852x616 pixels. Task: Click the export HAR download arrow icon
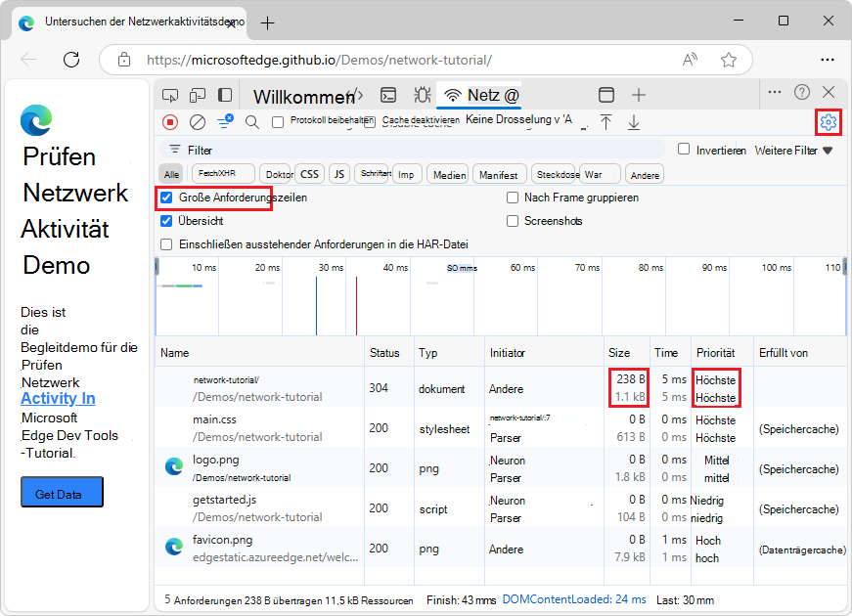coord(634,122)
